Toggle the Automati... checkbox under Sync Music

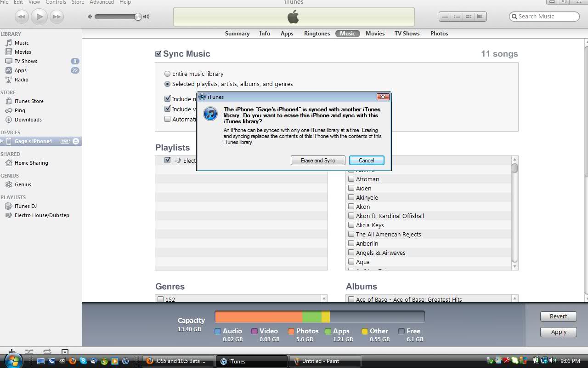[x=168, y=119]
